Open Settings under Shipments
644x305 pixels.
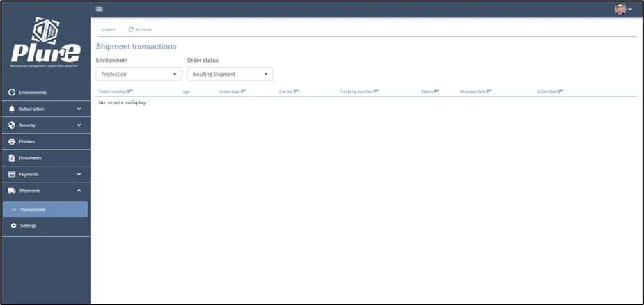(45, 226)
